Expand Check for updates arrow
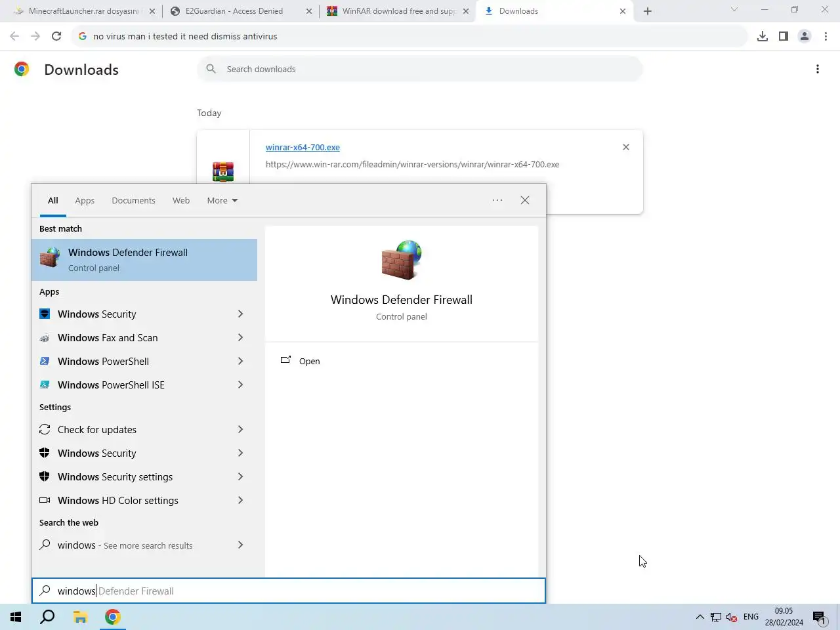Image resolution: width=840 pixels, height=630 pixels. pos(240,430)
